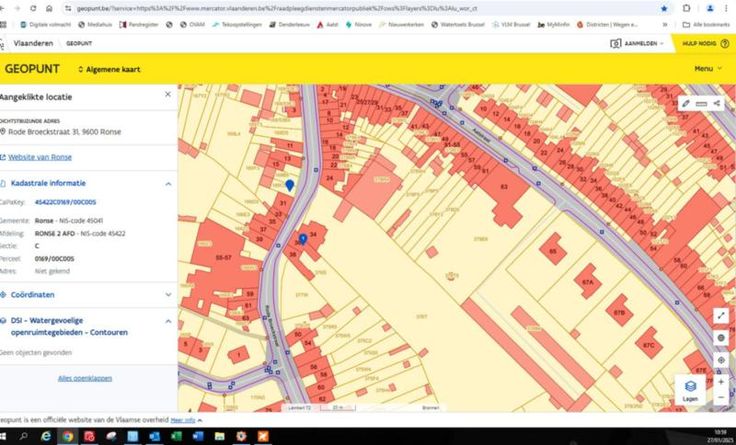The image size is (736, 445).
Task: Collapse the DSI Watergevoelige openruimtegebieden section
Action: (x=167, y=321)
